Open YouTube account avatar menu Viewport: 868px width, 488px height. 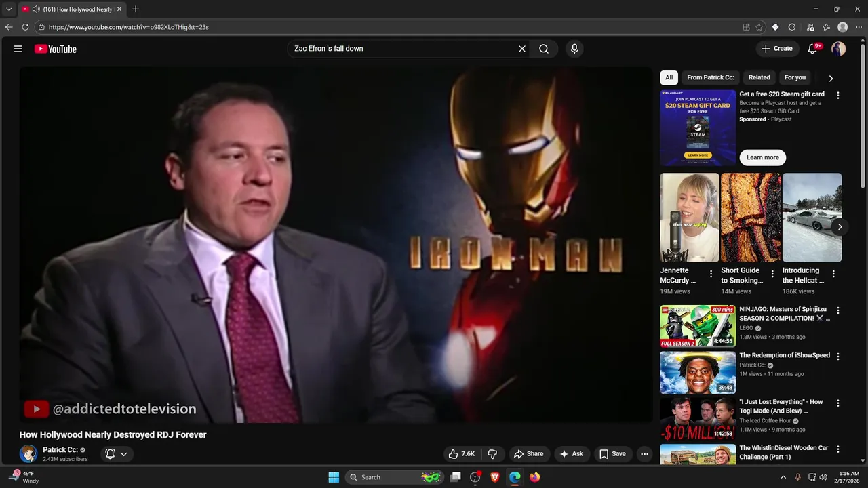click(839, 49)
